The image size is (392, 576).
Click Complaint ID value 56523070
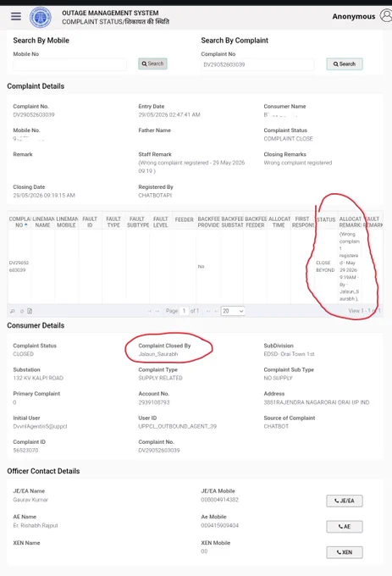[25, 450]
